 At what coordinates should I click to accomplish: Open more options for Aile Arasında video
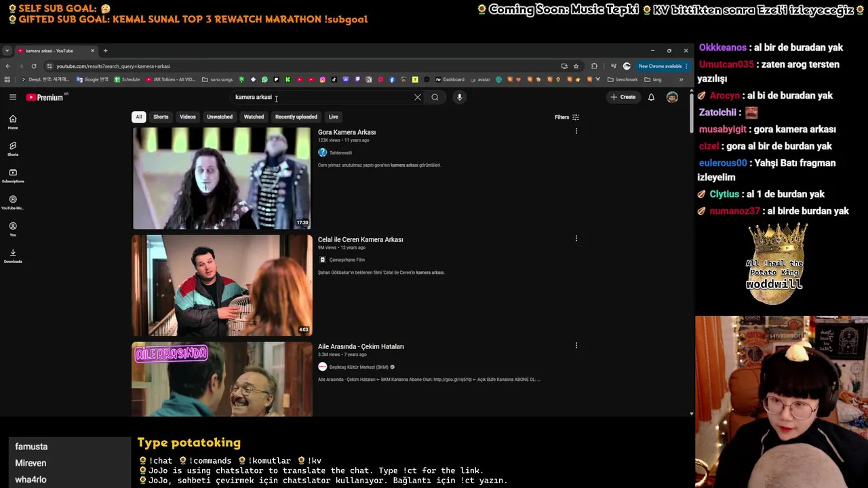click(x=576, y=345)
